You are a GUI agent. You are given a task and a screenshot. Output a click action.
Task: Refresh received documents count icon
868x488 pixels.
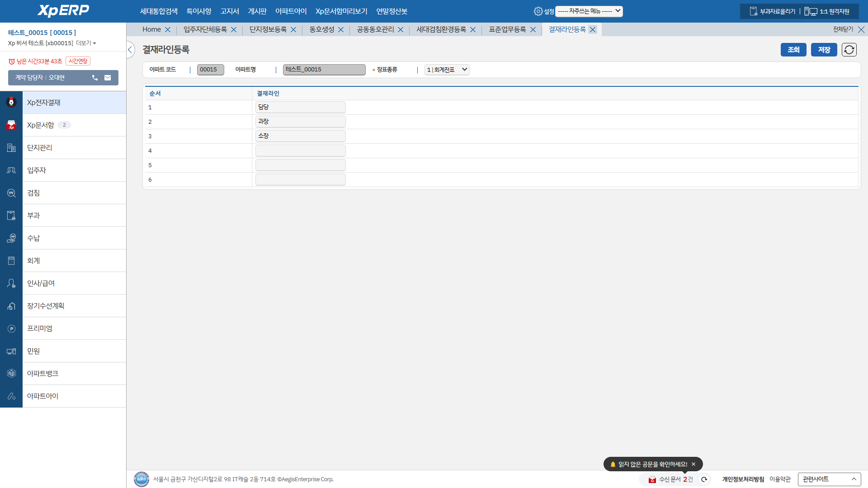704,479
